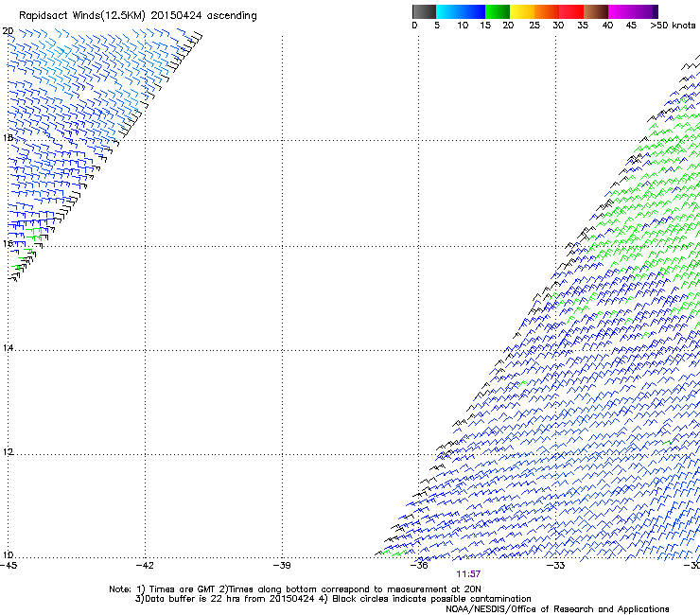Click the '45' legend scale label
The width and height of the screenshot is (700, 615).
[631, 26]
